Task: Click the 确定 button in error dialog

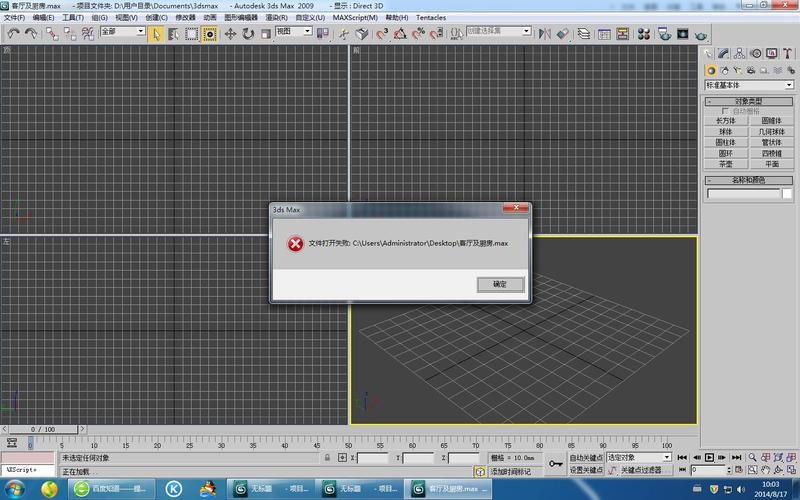Action: [x=500, y=284]
